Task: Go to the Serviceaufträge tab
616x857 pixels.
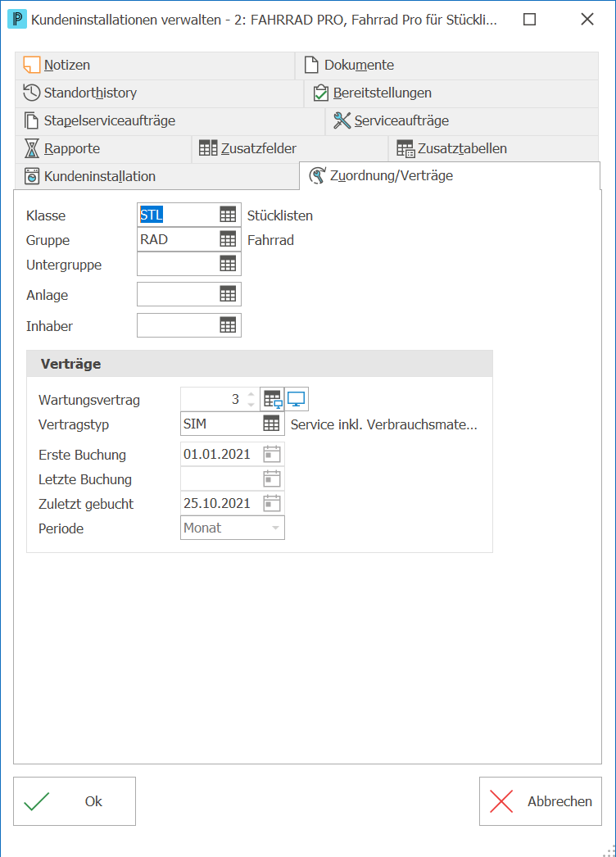Action: pyautogui.click(x=462, y=120)
